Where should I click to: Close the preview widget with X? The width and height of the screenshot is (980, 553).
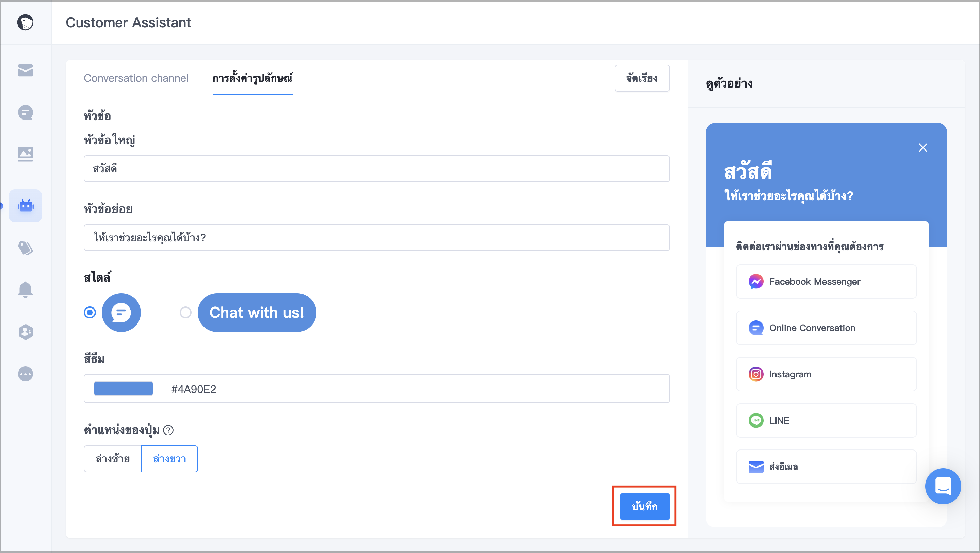click(x=922, y=148)
